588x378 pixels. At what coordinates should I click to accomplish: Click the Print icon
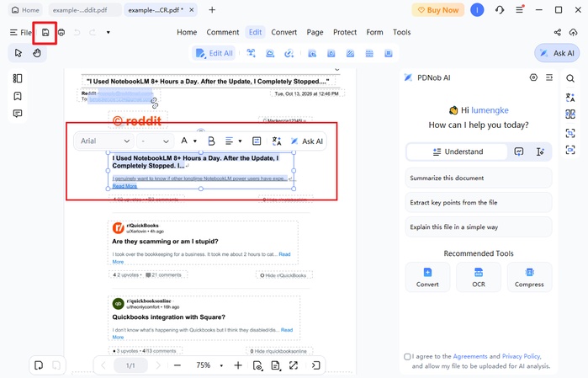tap(61, 33)
